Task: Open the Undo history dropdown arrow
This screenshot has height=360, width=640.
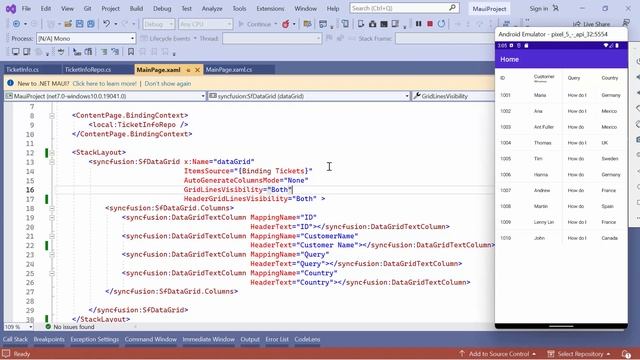Action: click(116, 24)
